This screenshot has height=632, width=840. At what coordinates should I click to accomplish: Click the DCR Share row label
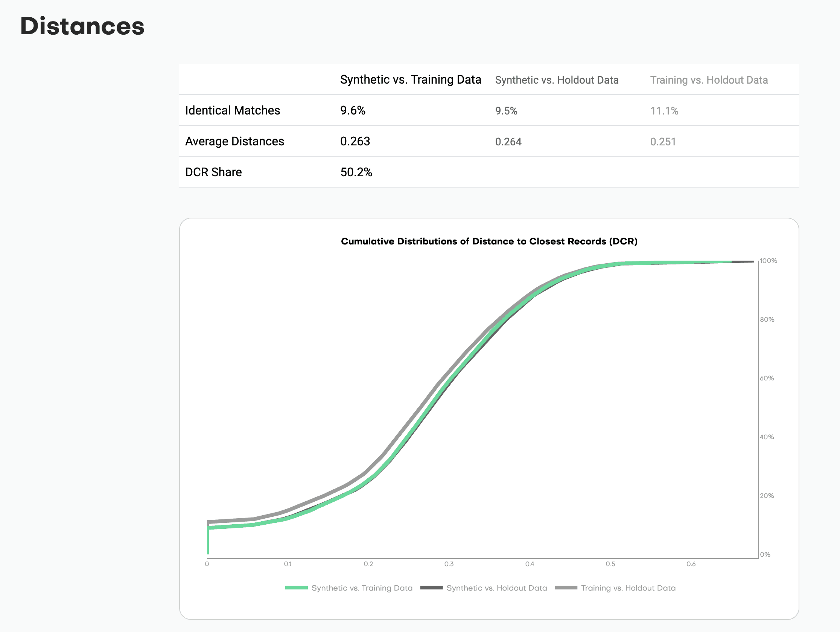213,172
